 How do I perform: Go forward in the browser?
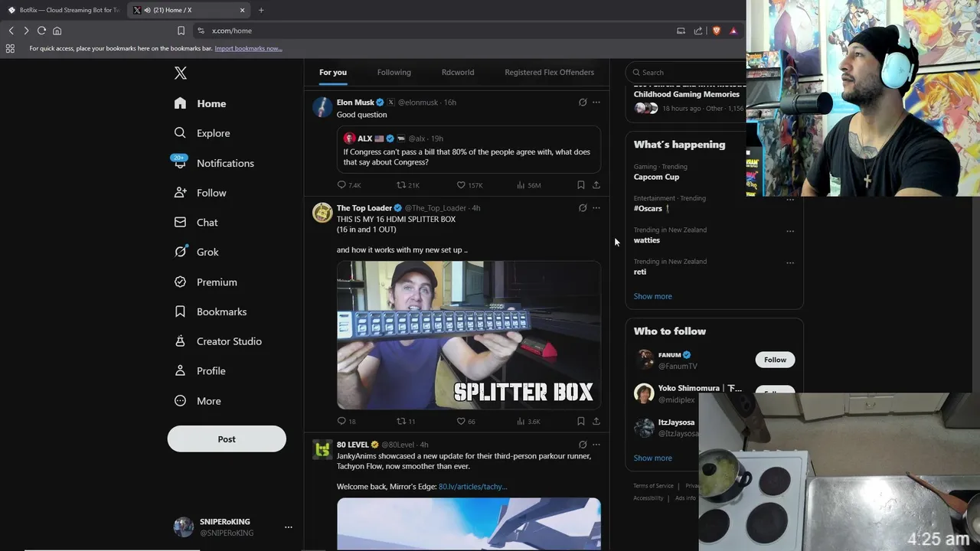(x=26, y=31)
